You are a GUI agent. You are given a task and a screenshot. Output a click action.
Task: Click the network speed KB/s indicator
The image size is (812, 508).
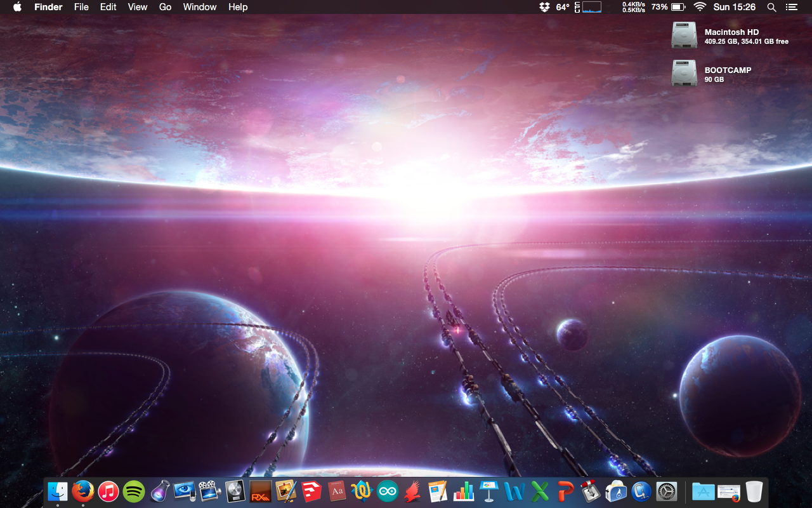click(634, 7)
